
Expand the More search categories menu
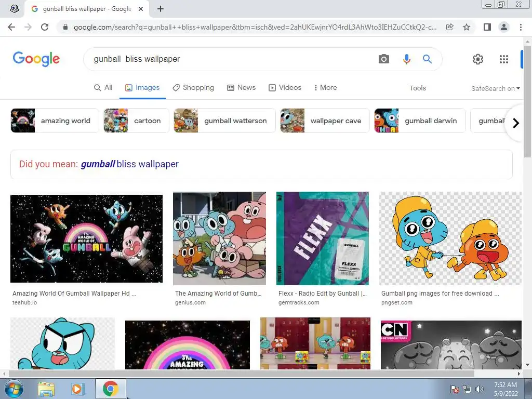point(325,87)
